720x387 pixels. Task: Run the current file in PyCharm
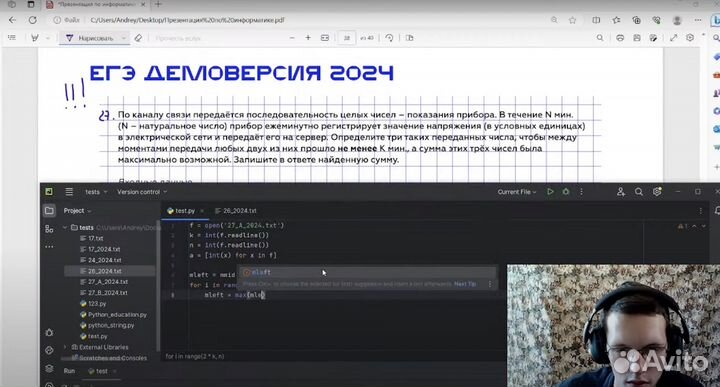coord(550,192)
